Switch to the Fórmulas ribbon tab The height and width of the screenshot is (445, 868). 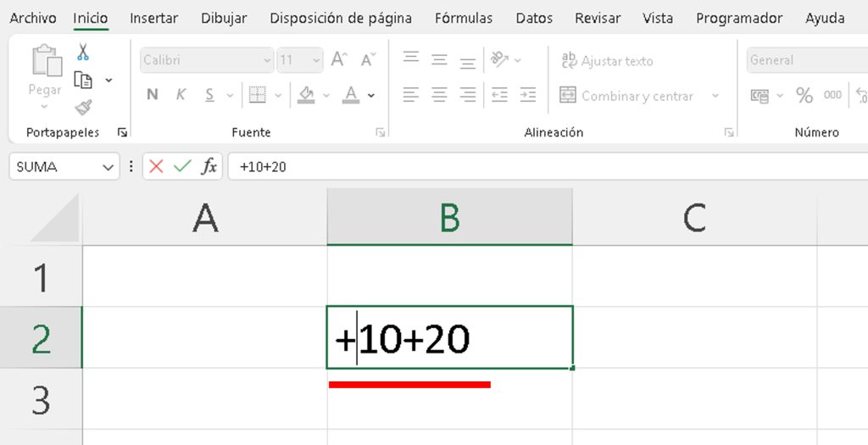(463, 18)
